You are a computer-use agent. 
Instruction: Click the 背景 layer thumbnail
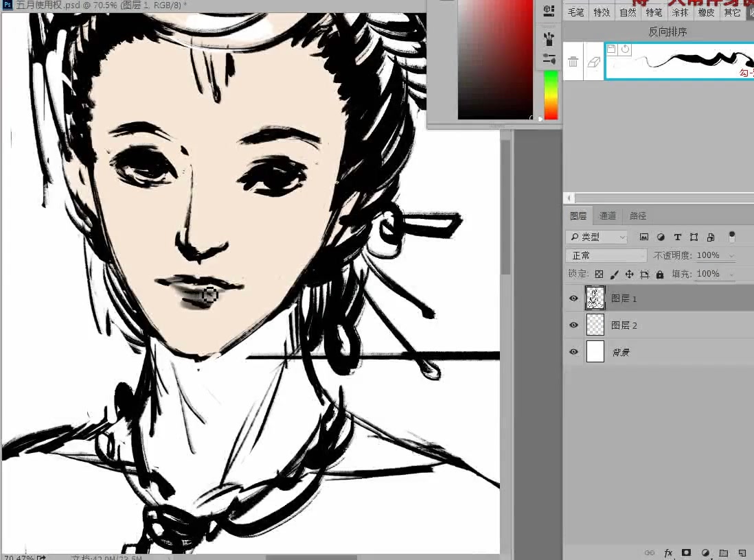(595, 352)
